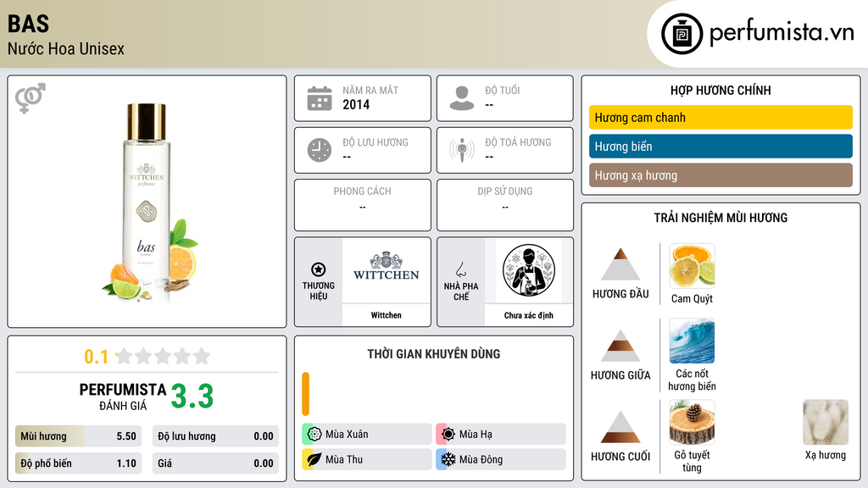The width and height of the screenshot is (868, 488).
Task: Click the Hợp hương chính heading
Action: (x=721, y=90)
